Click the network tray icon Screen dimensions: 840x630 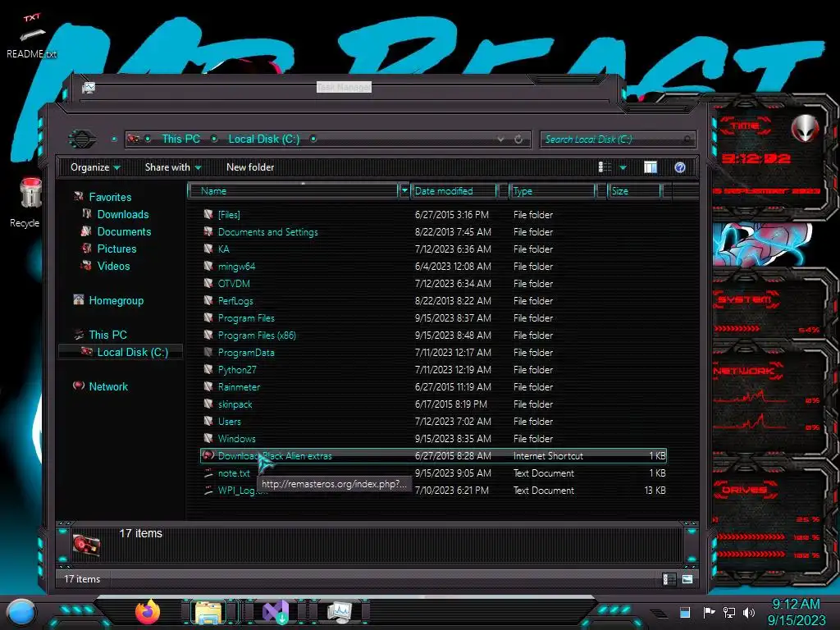[728, 612]
